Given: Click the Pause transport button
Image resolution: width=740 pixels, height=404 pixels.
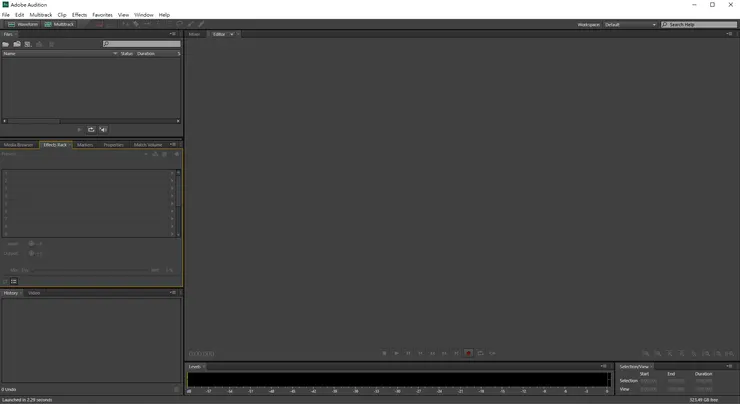Looking at the screenshot, I should coord(408,353).
